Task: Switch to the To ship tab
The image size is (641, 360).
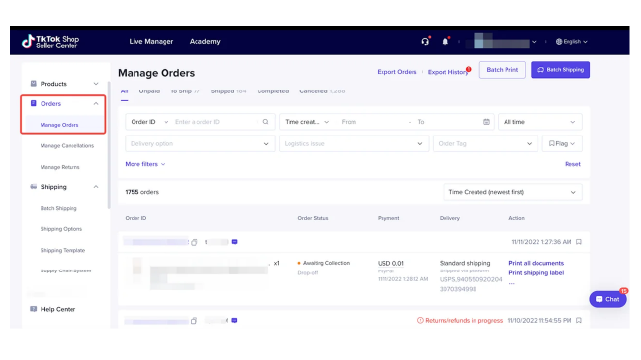Action: pos(185,92)
